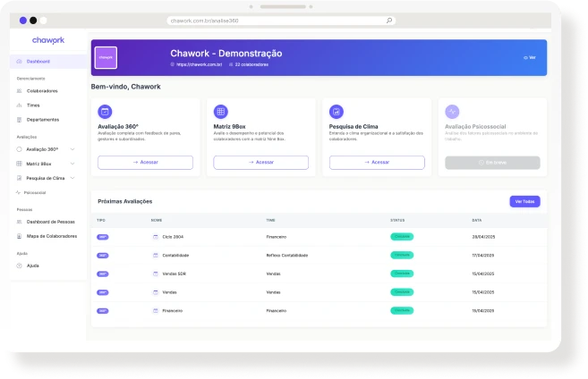Screen dimensions: 588x379
Task: Click the Reflexo Contabilidade team cell
Action: 287,256
